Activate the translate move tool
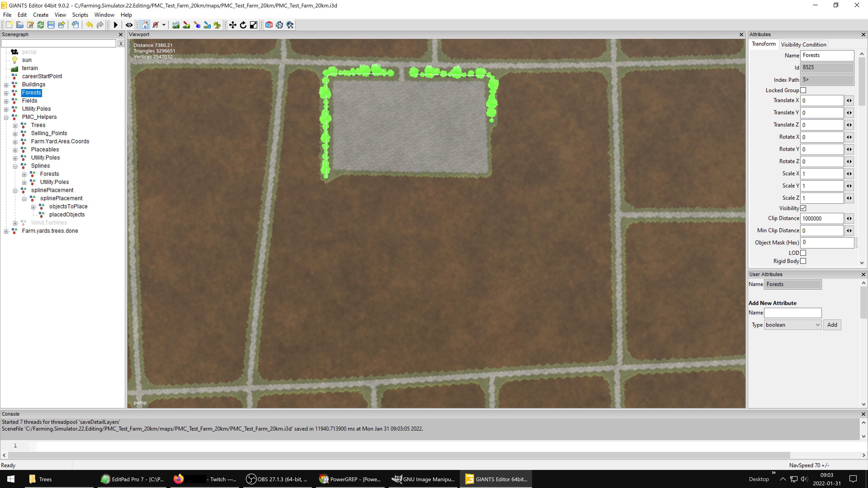868x488 pixels. (233, 25)
